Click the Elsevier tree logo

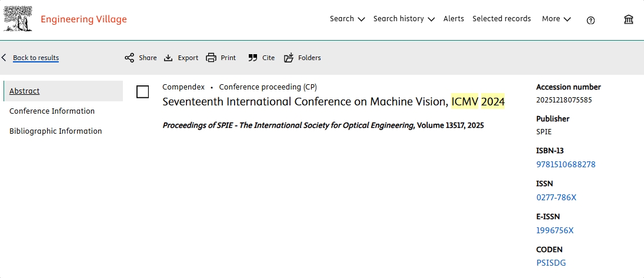(18, 19)
